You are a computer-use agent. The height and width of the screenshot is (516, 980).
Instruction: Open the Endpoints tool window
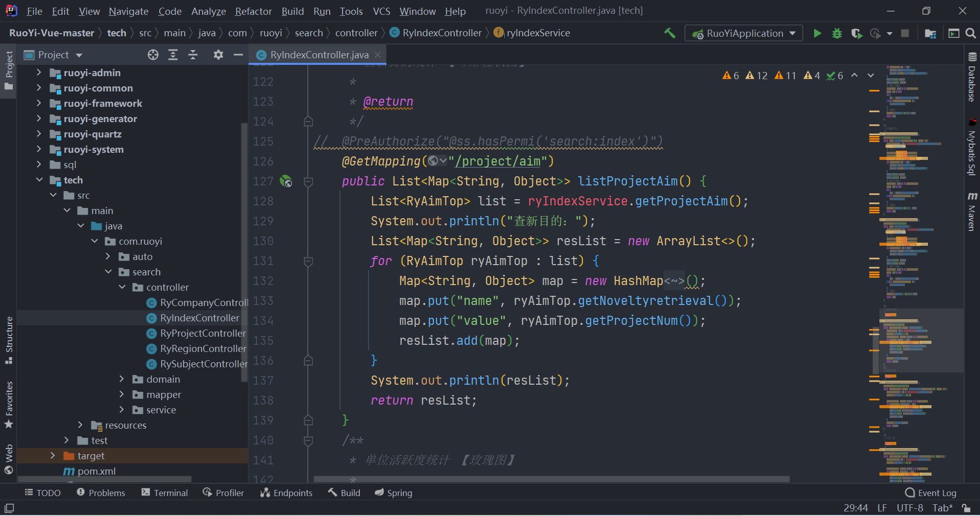pos(286,493)
